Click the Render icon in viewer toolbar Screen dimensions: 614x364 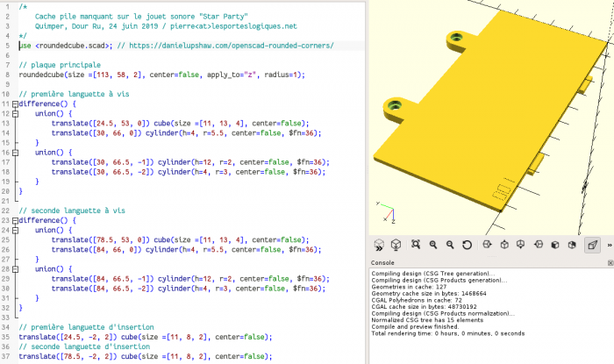pos(396,245)
